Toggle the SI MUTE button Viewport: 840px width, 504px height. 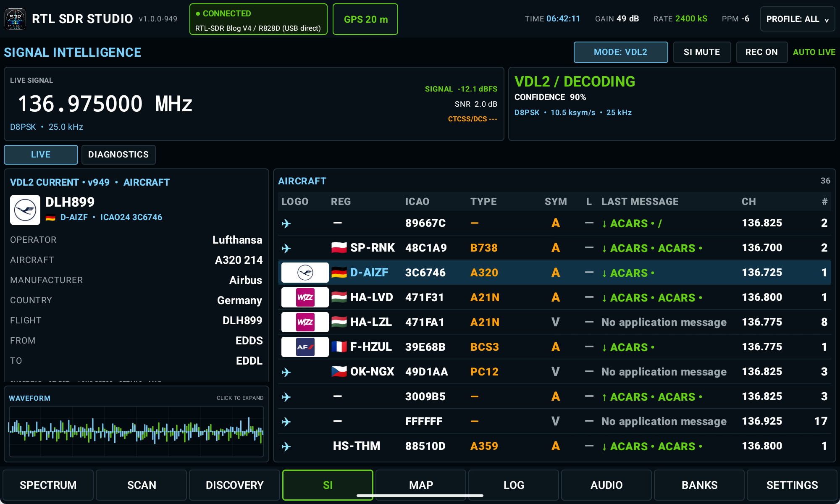(x=702, y=52)
